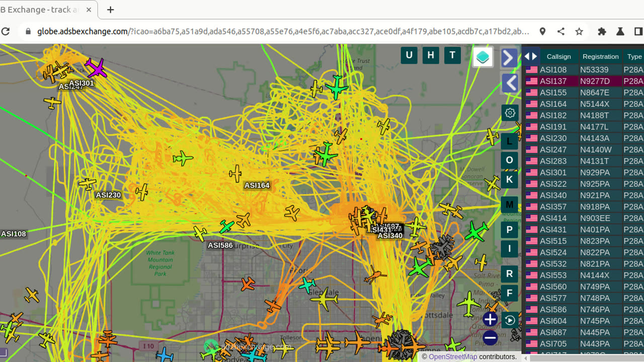Open the OpenStreetMap attribution link
644x362 pixels.
453,356
